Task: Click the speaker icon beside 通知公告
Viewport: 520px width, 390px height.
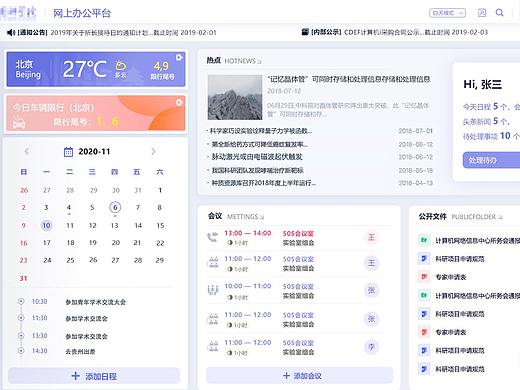Action: [x=11, y=32]
